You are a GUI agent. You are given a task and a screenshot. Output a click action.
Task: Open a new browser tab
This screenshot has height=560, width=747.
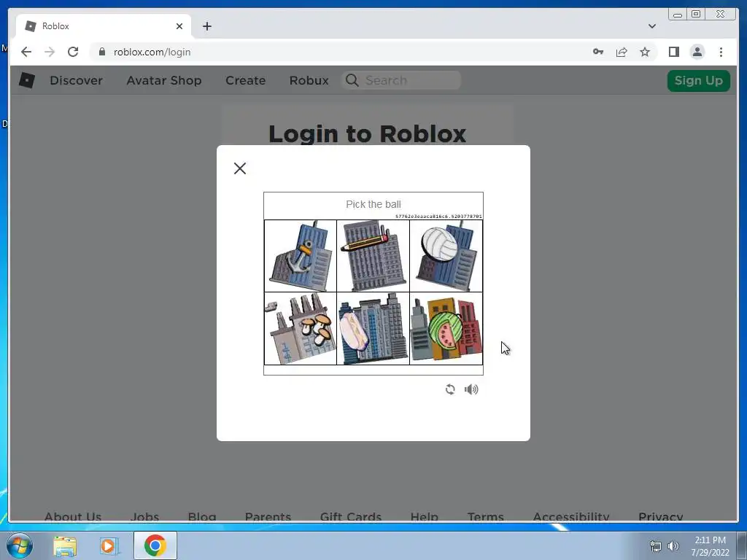(x=206, y=26)
